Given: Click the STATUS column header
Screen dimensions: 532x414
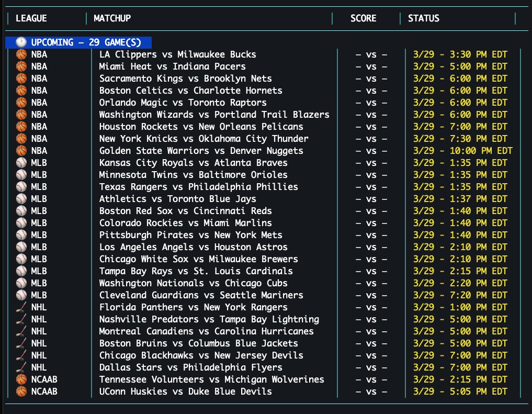Looking at the screenshot, I should (x=424, y=18).
